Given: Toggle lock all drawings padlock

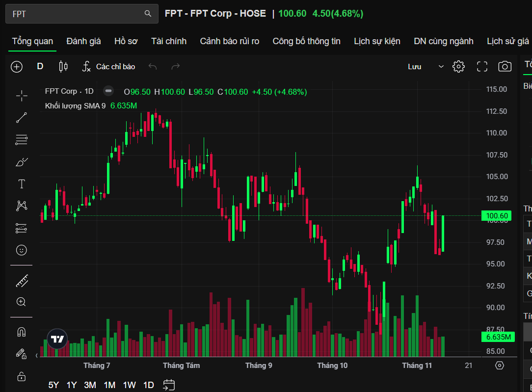Looking at the screenshot, I should coord(21,376).
